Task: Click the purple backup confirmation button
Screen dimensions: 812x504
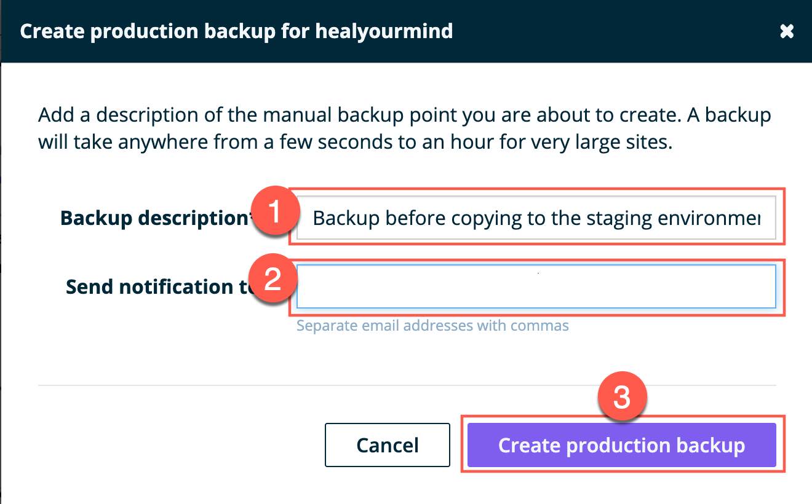Action: coord(623,445)
